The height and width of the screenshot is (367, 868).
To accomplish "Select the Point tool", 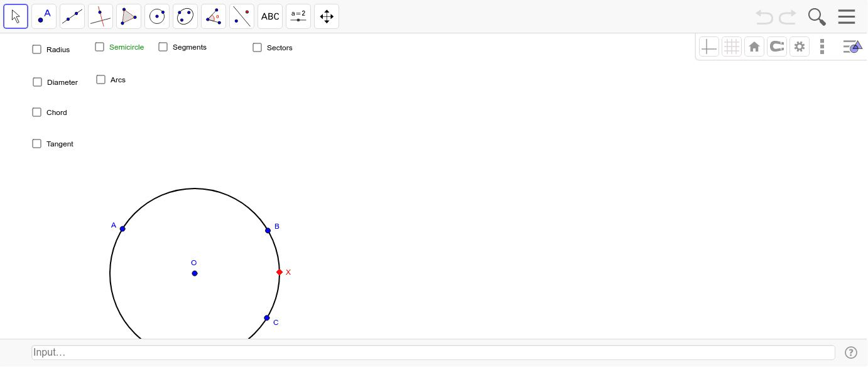I will pos(43,16).
